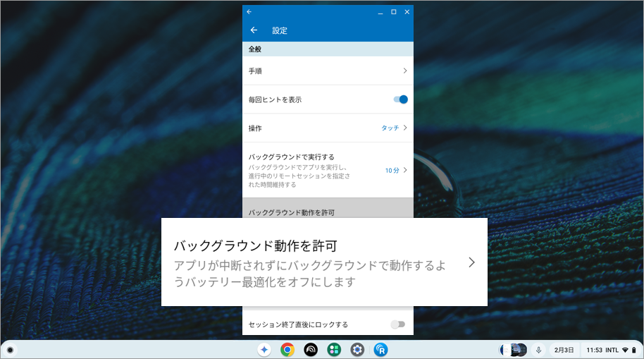The height and width of the screenshot is (359, 644).
Task: Click バックグラウンドで実行する heading
Action: tap(291, 157)
